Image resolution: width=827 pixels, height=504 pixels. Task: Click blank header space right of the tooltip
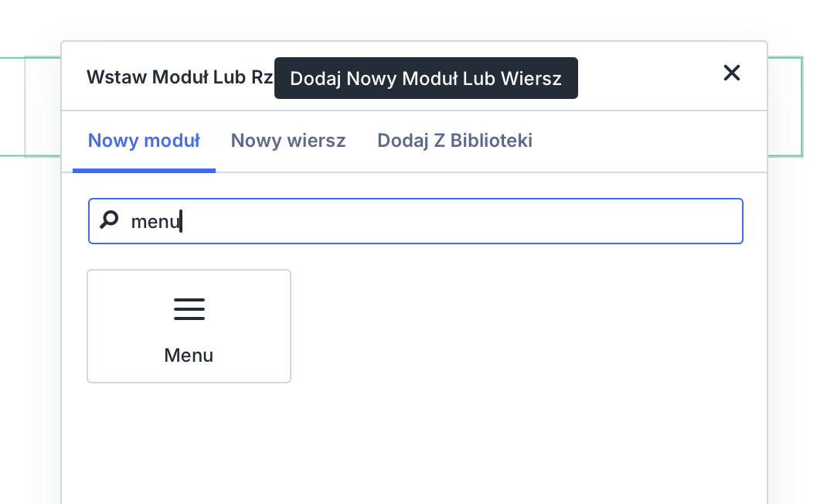pos(649,77)
